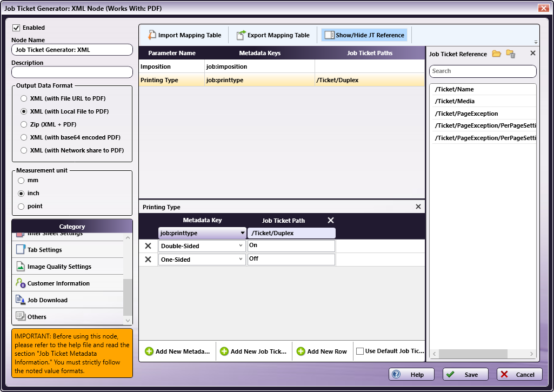Click the Others category icon

(x=21, y=316)
